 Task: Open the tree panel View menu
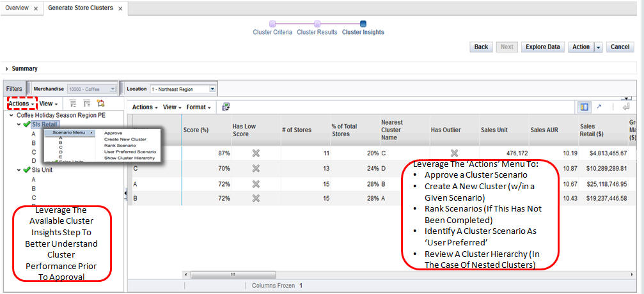pos(49,104)
